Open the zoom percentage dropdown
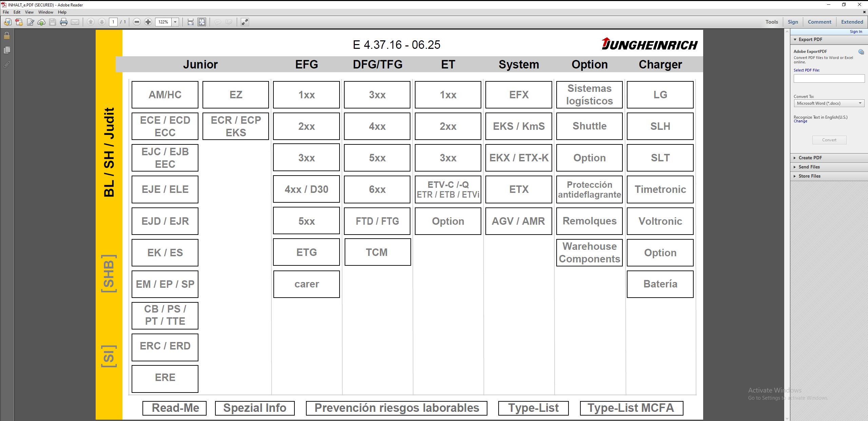This screenshot has width=868, height=421. pyautogui.click(x=175, y=22)
